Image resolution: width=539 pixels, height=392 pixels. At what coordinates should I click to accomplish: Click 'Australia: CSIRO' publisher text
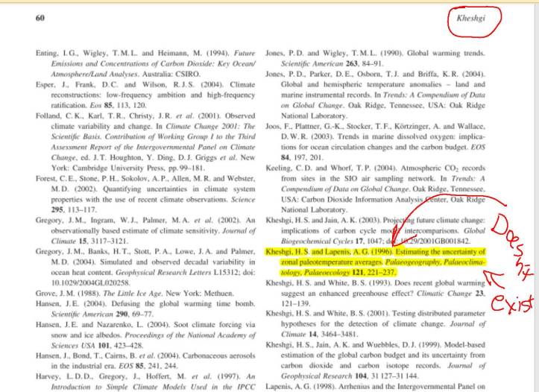(x=171, y=75)
